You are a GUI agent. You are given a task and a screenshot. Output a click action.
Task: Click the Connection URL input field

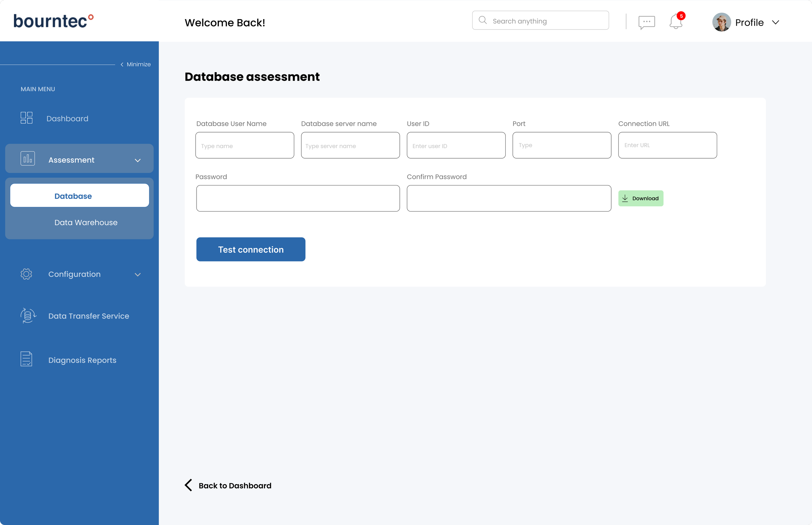coord(667,146)
